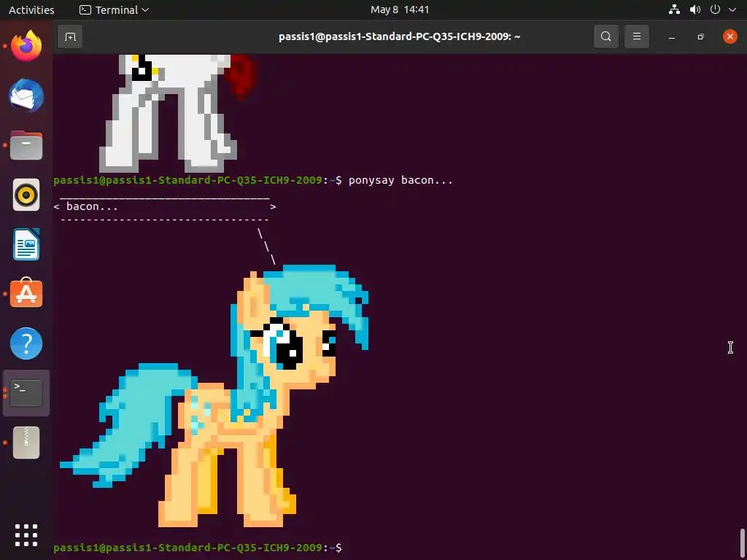This screenshot has height=560, width=747.
Task: Click the power icon in top bar
Action: tap(715, 9)
